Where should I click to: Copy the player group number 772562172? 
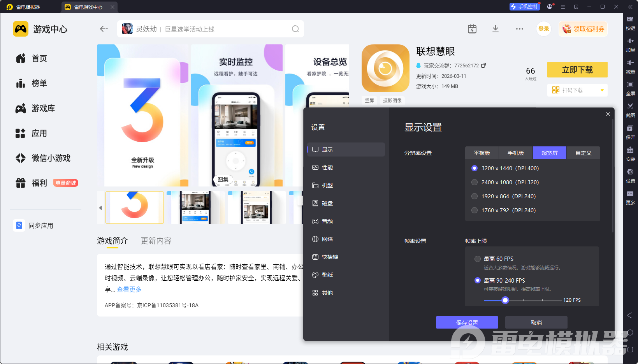[x=484, y=65]
